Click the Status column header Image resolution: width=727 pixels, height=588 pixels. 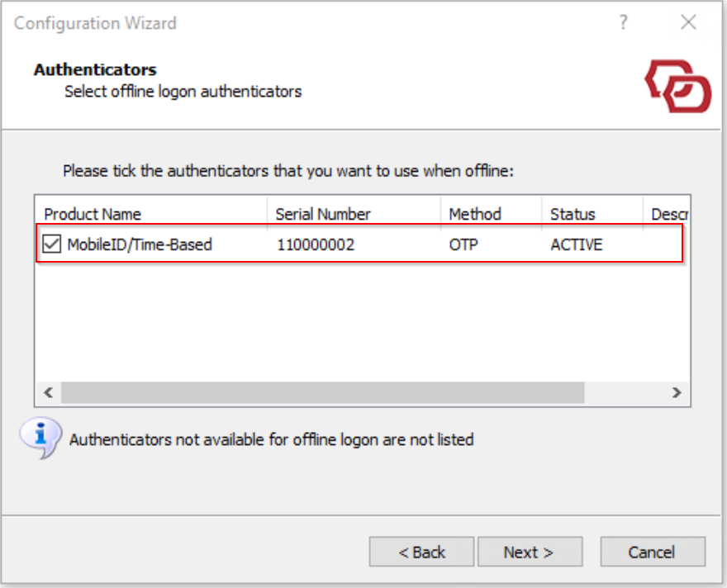[573, 214]
